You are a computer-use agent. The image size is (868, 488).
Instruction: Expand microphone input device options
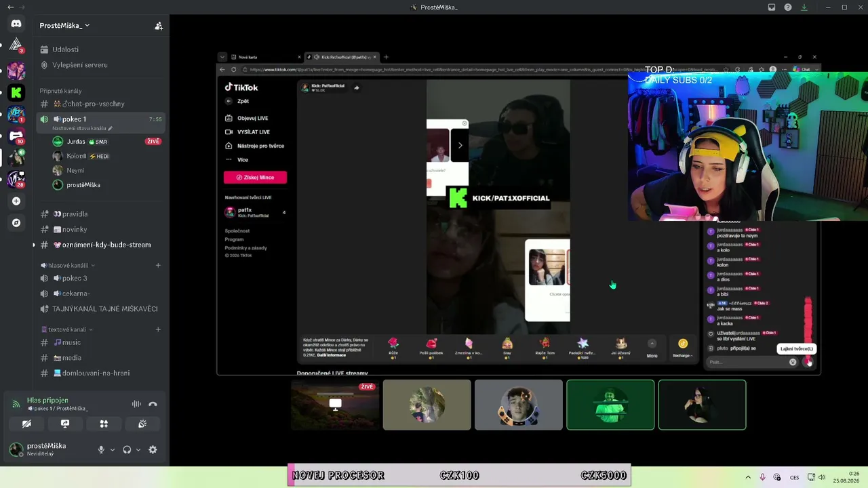point(113,449)
